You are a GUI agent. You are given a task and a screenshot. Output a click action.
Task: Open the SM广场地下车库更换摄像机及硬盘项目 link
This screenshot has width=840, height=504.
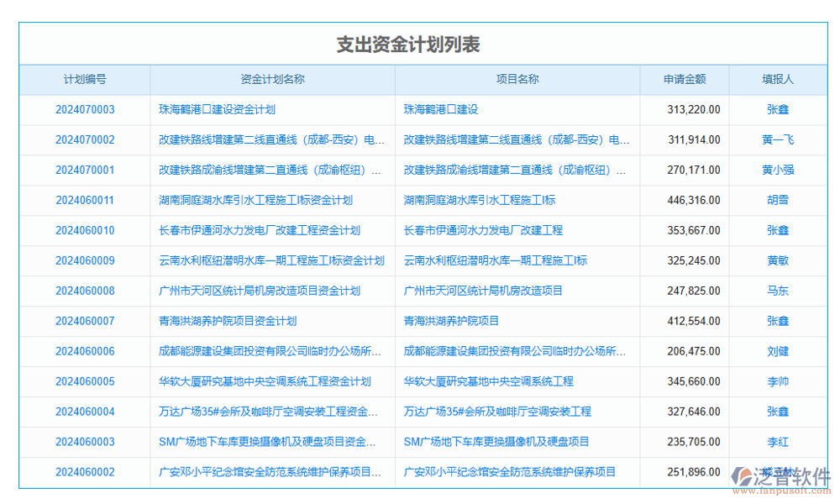pyautogui.click(x=496, y=442)
